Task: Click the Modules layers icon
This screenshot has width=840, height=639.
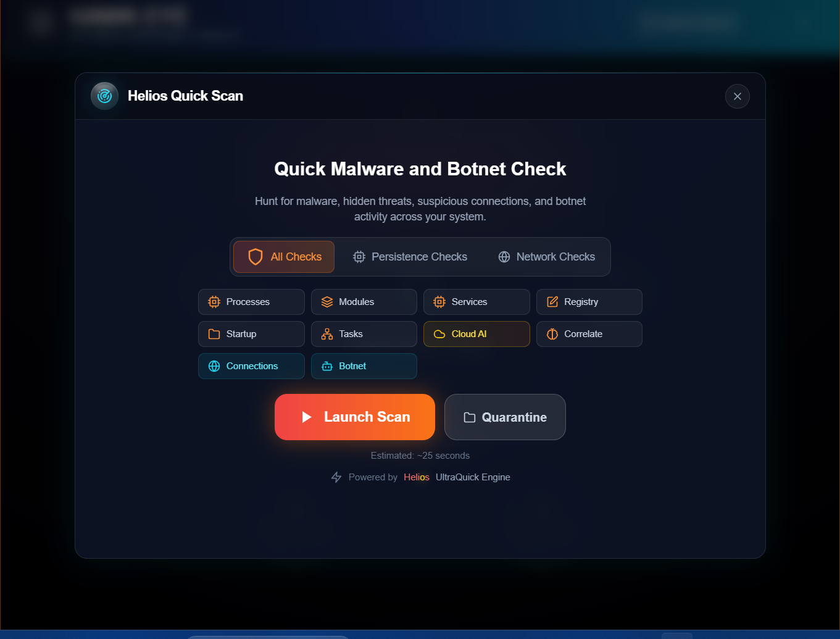Action: click(x=327, y=302)
